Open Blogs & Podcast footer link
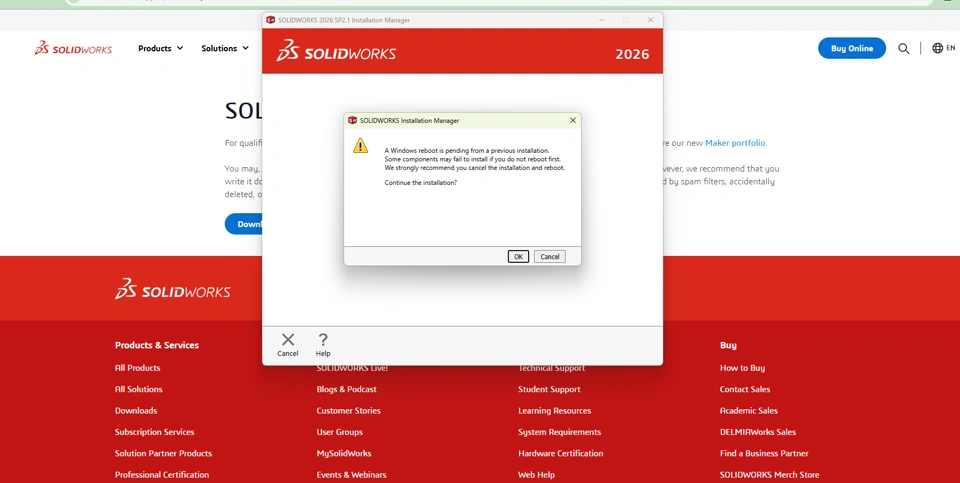 click(x=347, y=389)
